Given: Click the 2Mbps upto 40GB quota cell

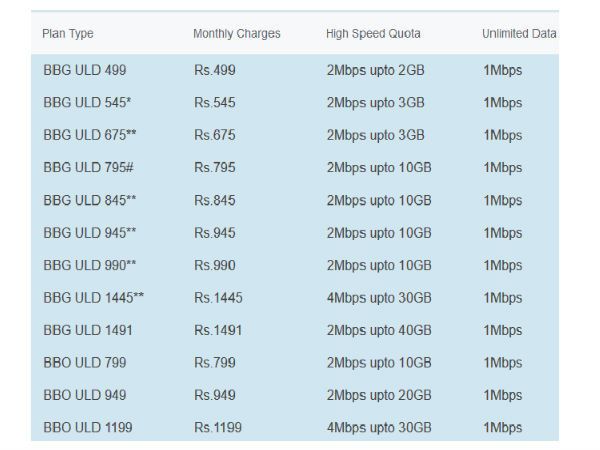Looking at the screenshot, I should pyautogui.click(x=379, y=330).
